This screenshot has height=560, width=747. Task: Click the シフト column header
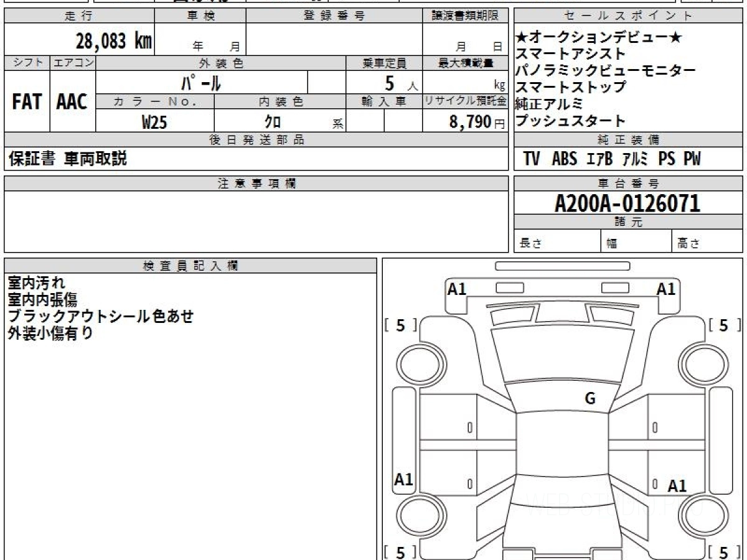click(27, 63)
